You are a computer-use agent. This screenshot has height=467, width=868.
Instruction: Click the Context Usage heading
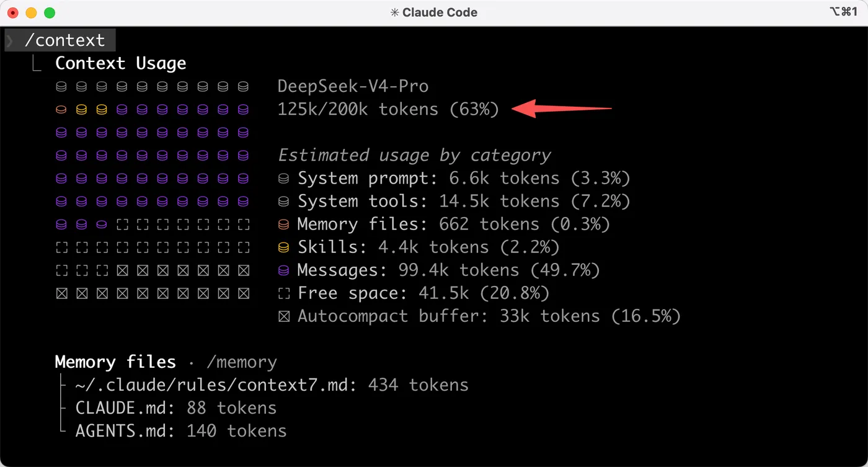(121, 63)
